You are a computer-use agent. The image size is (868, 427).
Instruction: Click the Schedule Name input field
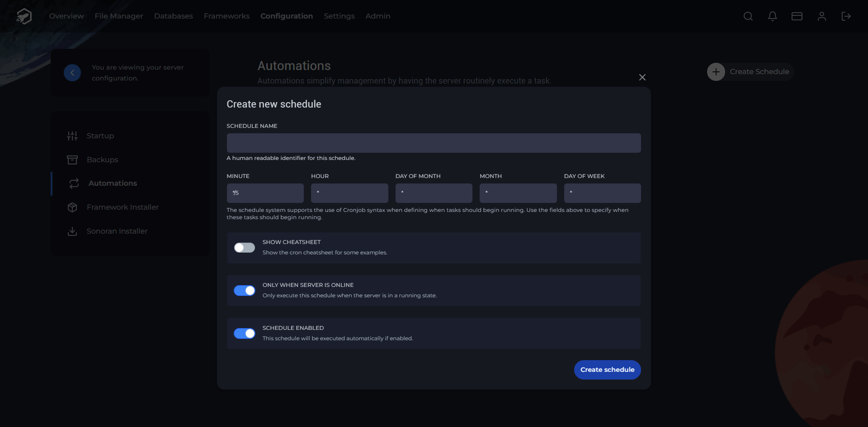coord(434,143)
